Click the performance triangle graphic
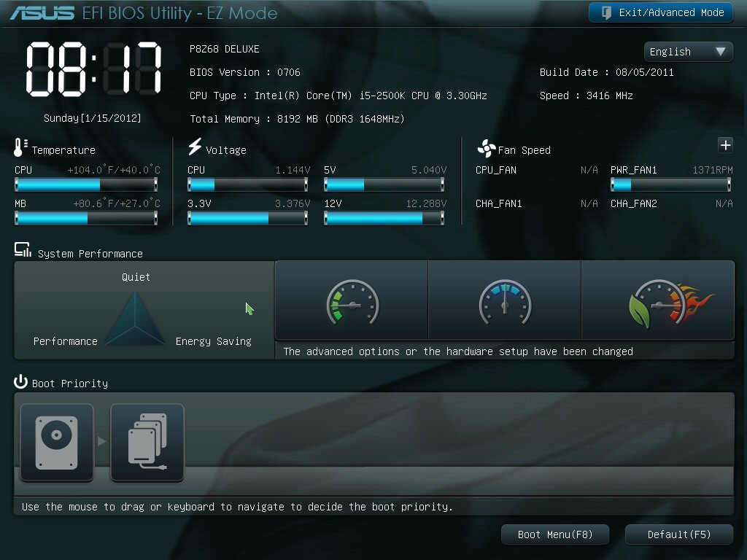 click(x=135, y=319)
